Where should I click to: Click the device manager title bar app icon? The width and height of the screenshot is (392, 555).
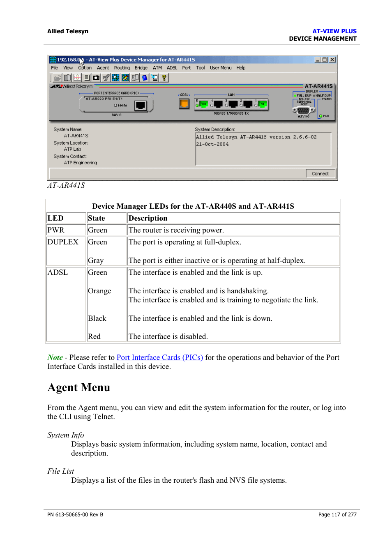pyautogui.click(x=53, y=60)
